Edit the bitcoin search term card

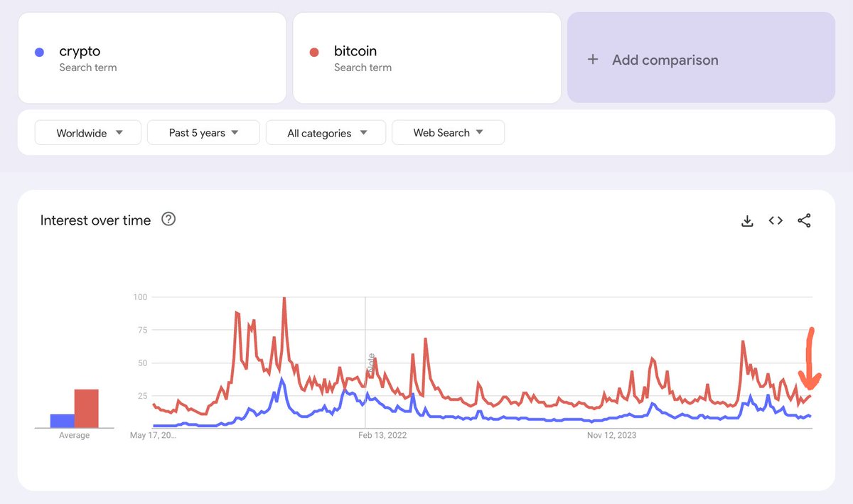(x=427, y=58)
